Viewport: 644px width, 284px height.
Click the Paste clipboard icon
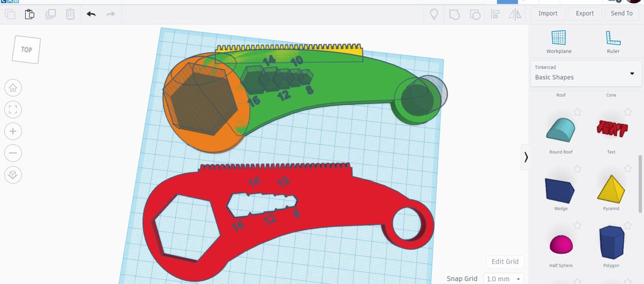30,14
